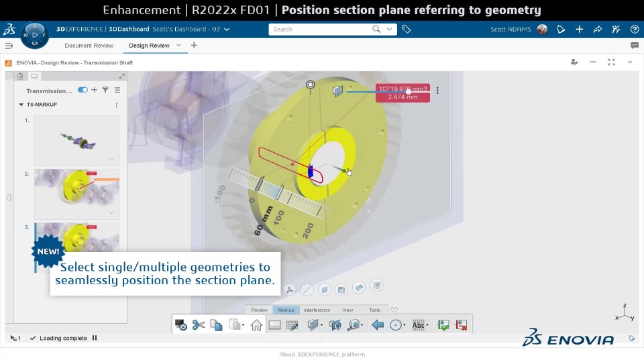644x362 pixels.
Task: Open the panel list menu icon
Action: pyautogui.click(x=117, y=90)
